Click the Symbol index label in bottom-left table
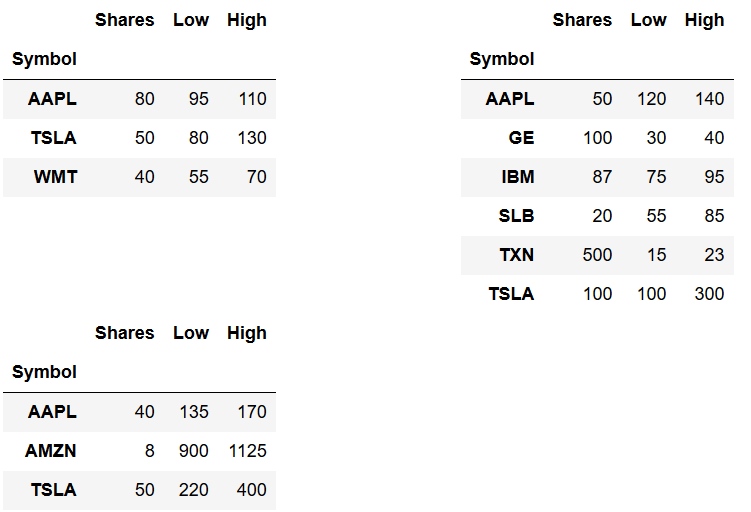This screenshot has width=751, height=512. point(44,373)
